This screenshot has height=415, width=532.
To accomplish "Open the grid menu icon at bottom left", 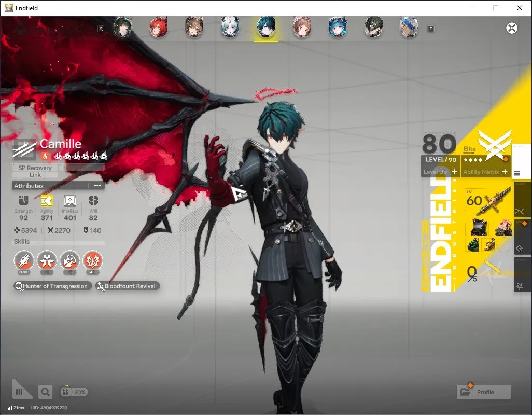I will tap(19, 392).
